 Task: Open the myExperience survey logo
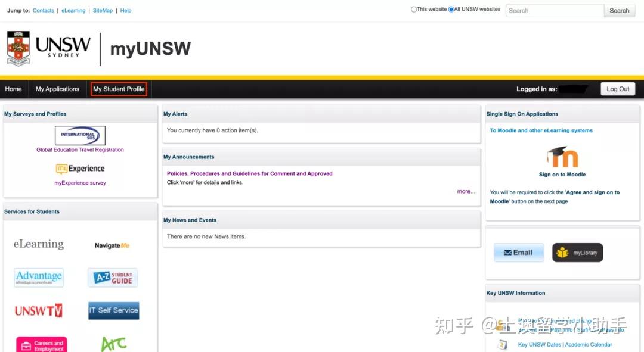(x=80, y=169)
